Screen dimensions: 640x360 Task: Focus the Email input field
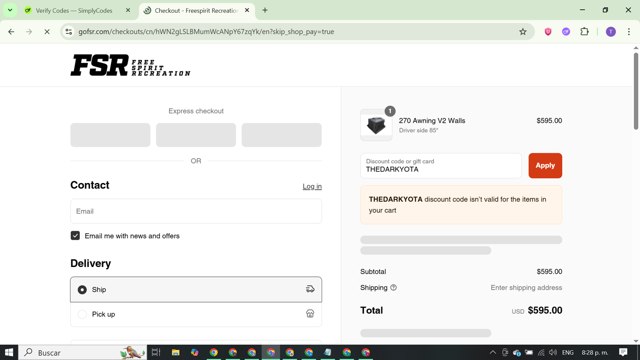(x=196, y=211)
